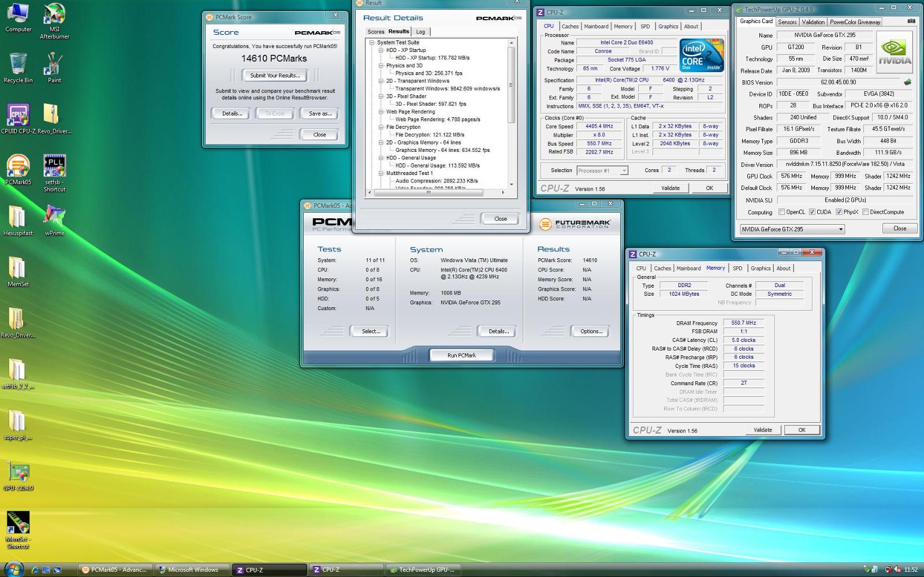This screenshot has height=577, width=924.
Task: Launch the setfsb shortcut icon
Action: coord(54,173)
